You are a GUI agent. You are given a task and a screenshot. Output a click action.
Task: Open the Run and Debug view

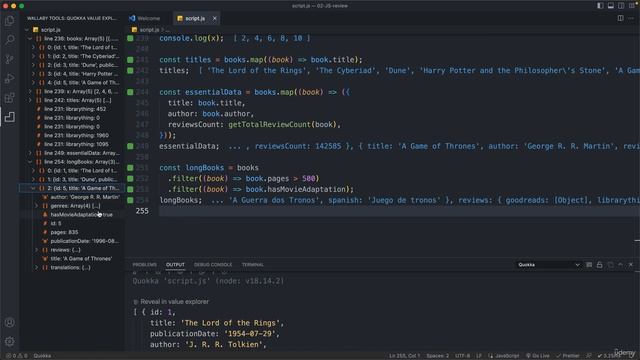coord(9,78)
